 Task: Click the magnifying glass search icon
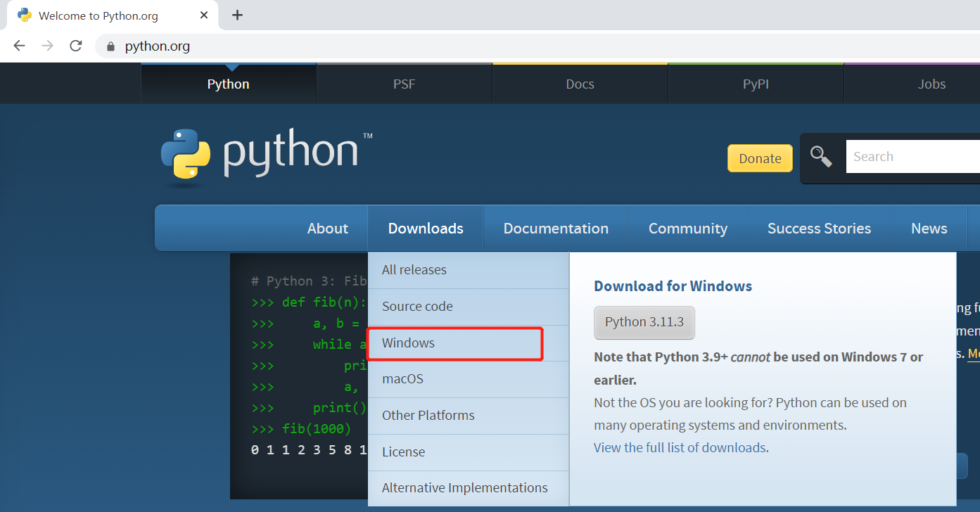click(821, 156)
